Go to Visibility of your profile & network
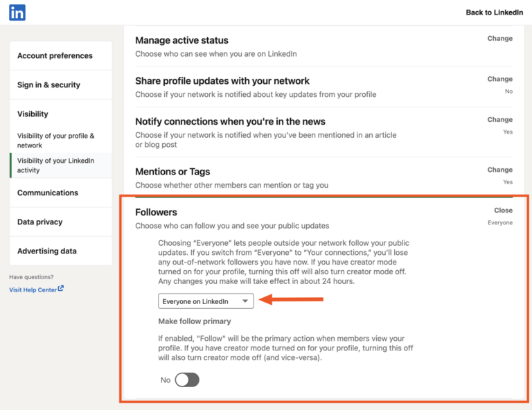 pos(55,141)
